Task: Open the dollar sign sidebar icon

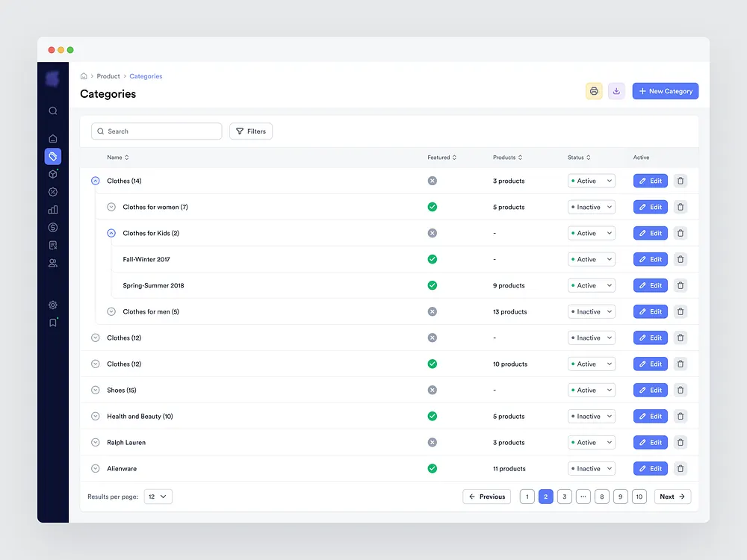Action: pos(53,228)
